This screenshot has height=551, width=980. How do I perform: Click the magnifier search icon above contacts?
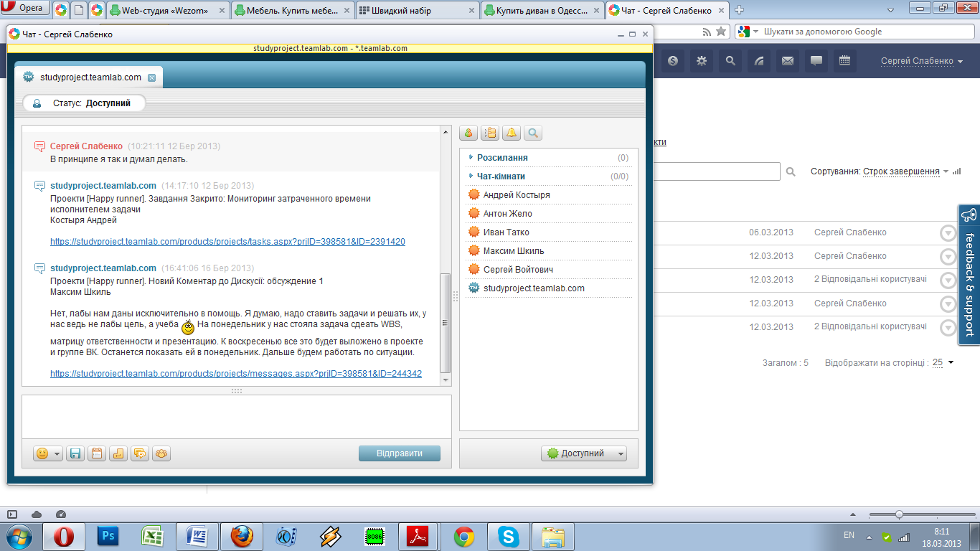[x=533, y=133]
